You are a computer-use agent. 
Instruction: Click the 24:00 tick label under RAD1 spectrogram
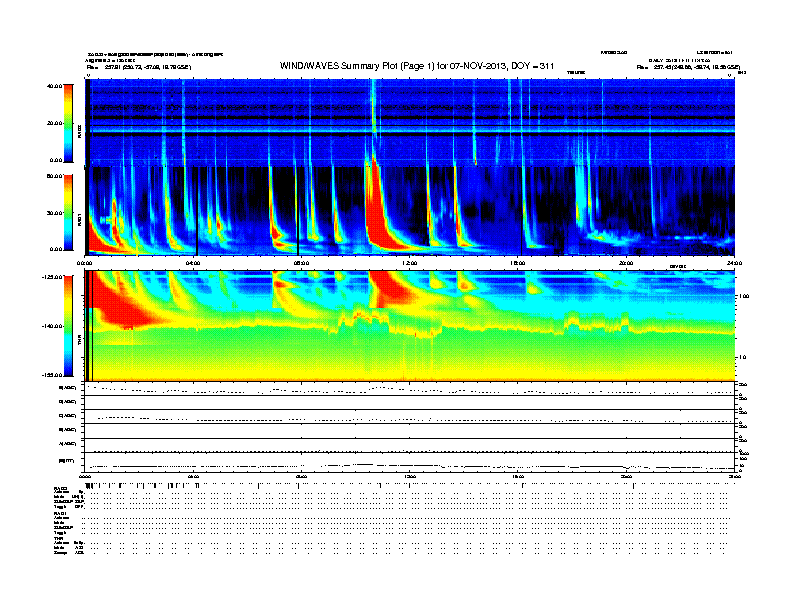(x=734, y=263)
